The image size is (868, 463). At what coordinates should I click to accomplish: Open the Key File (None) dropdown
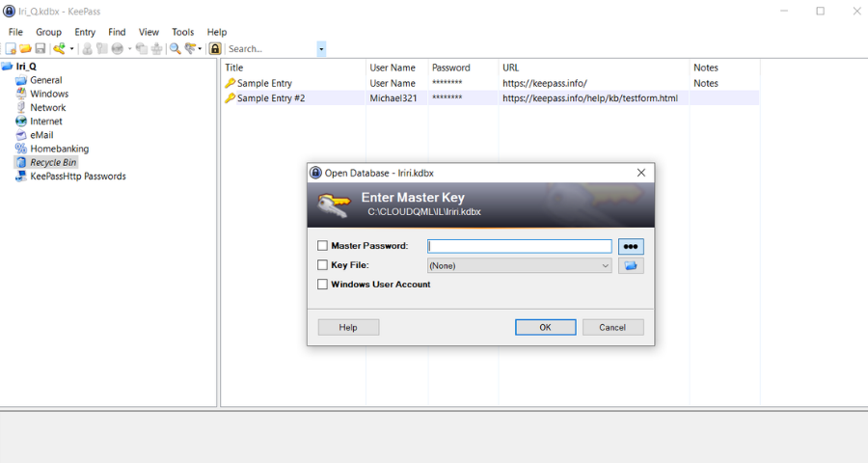(519, 266)
